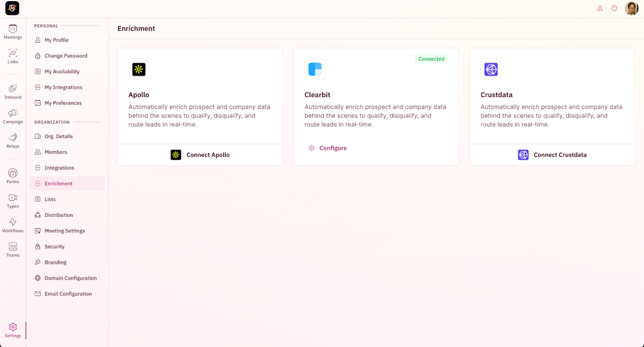The height and width of the screenshot is (347, 644).
Task: Open Email Configuration page
Action: tap(67, 294)
